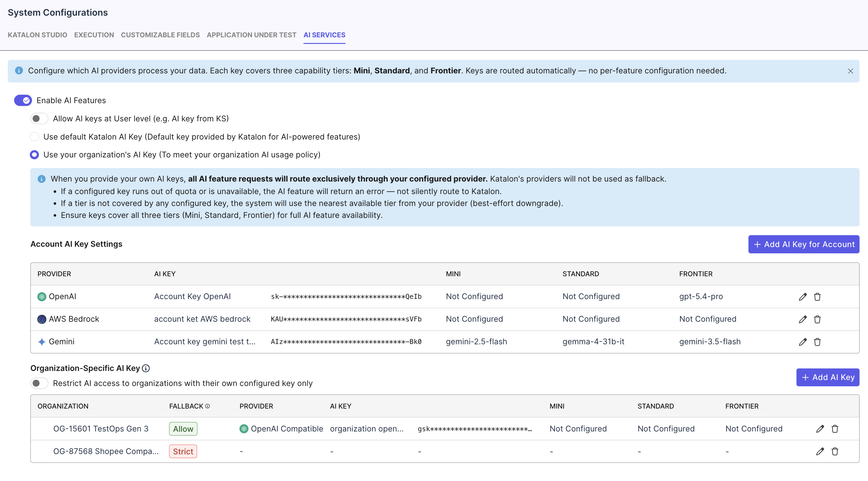Image resolution: width=868 pixels, height=481 pixels.
Task: Click Account AI Key Settings heading
Action: point(76,244)
